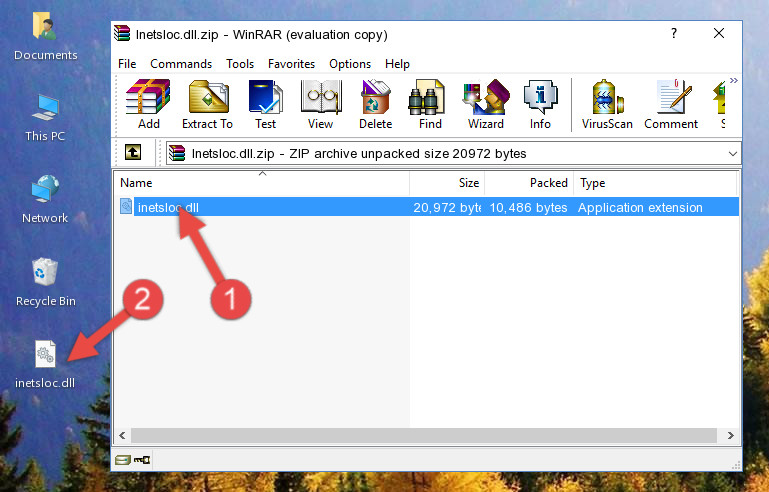Go up one folder level

[133, 153]
